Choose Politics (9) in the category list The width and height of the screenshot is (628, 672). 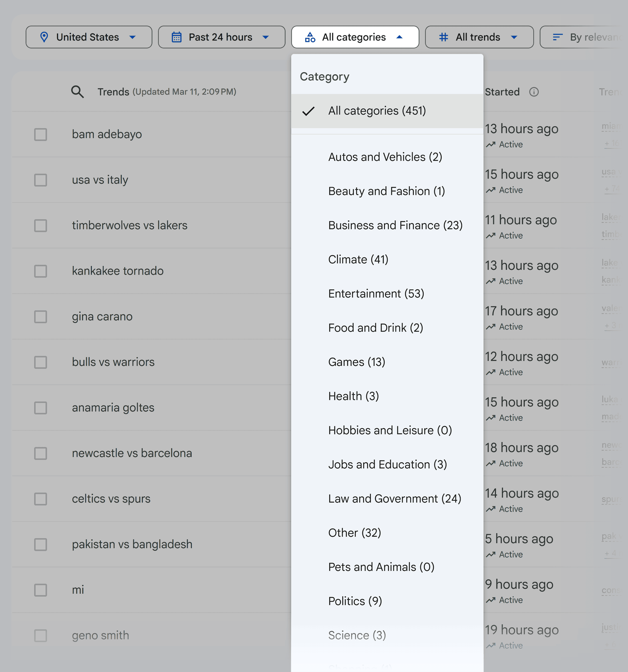pos(355,601)
